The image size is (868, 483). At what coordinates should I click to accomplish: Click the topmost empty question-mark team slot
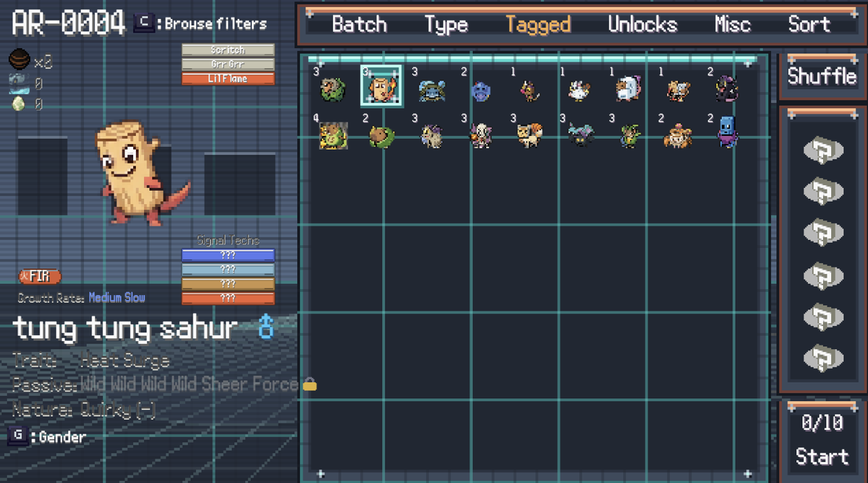point(823,150)
